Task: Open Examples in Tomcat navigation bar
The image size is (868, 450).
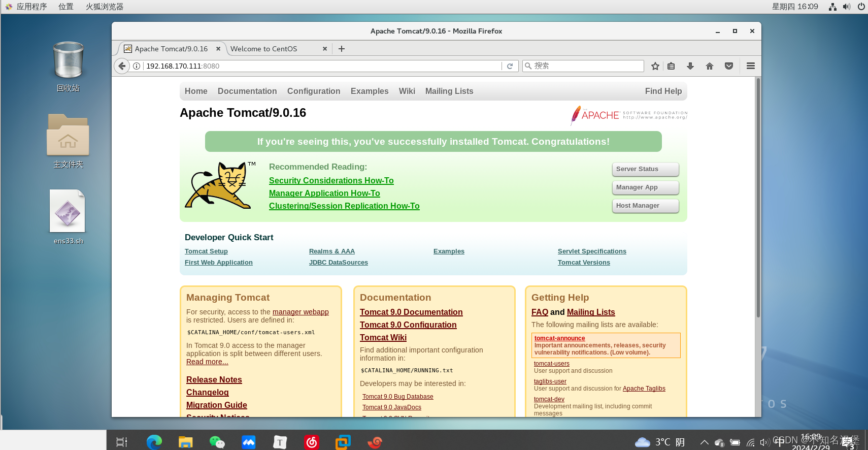Action: [370, 91]
